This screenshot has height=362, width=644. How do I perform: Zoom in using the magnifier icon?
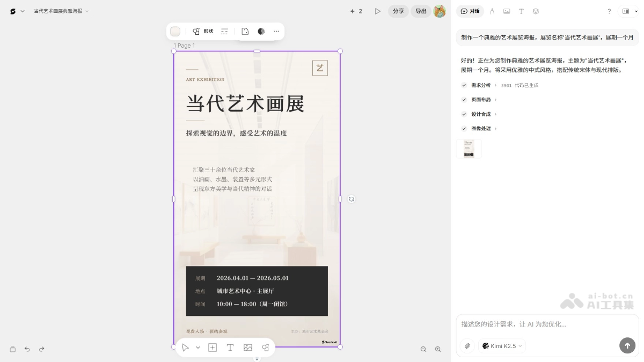pos(438,349)
